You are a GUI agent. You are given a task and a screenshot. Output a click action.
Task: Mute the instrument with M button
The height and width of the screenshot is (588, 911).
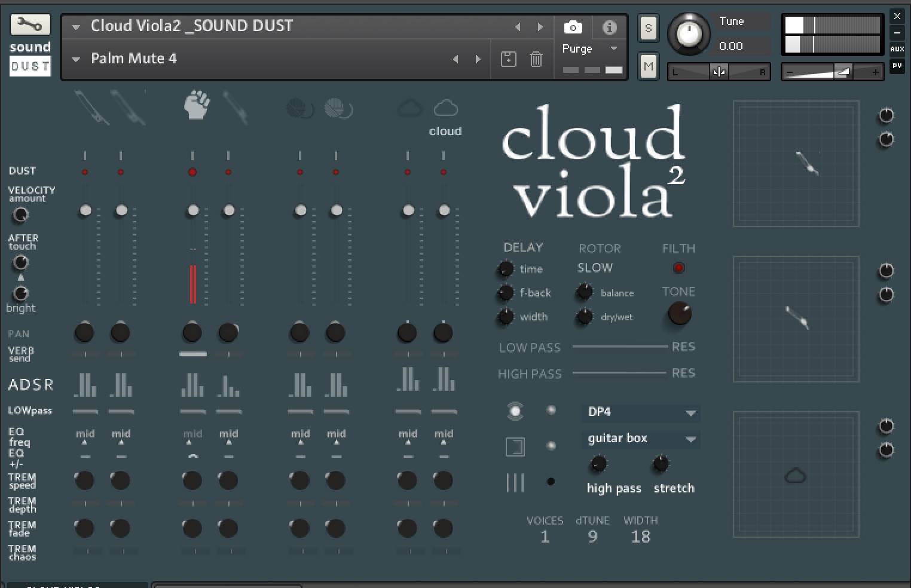pos(649,66)
